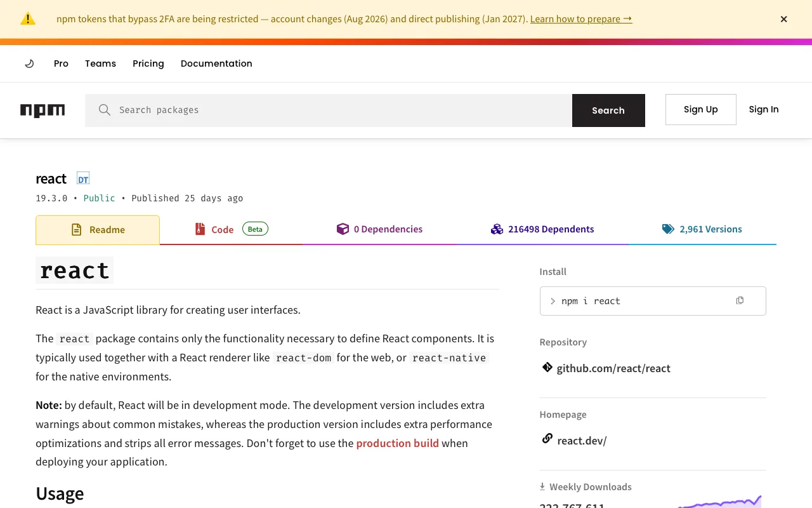Click the npm logo
Image resolution: width=812 pixels, height=508 pixels.
[x=43, y=110]
